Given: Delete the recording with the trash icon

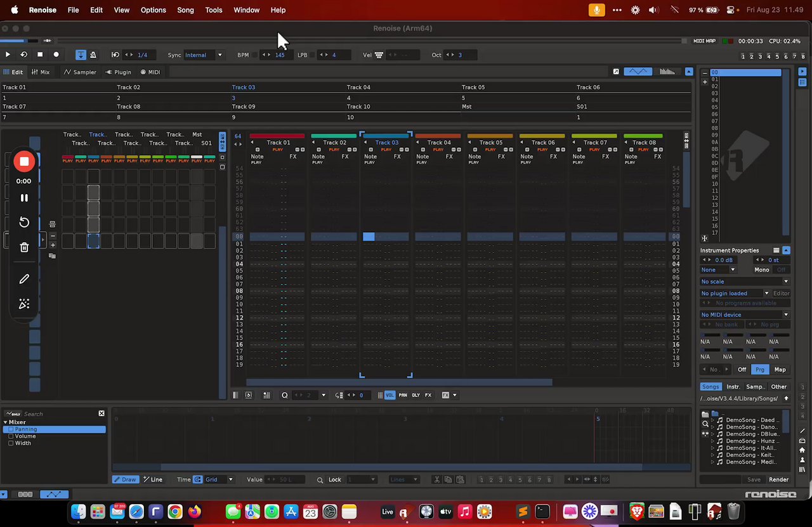Looking at the screenshot, I should [x=24, y=247].
